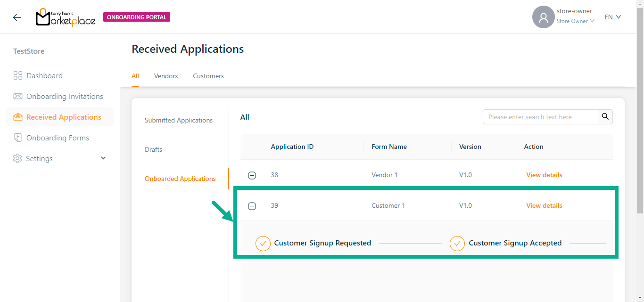Click the Marketplace logo
The image size is (644, 302).
pyautogui.click(x=66, y=17)
